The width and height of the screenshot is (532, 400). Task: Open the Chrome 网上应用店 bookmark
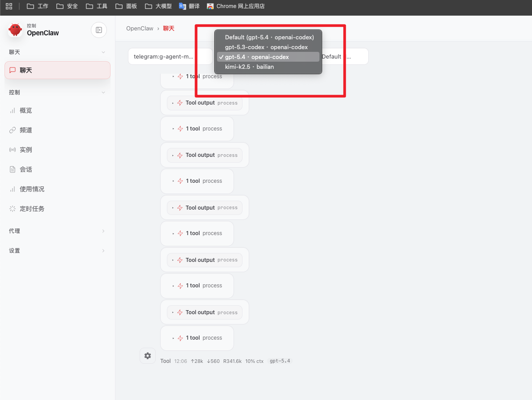[x=235, y=6]
